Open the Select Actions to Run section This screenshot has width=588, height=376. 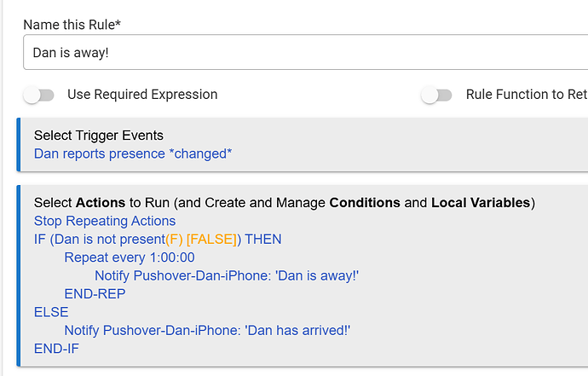(x=284, y=203)
